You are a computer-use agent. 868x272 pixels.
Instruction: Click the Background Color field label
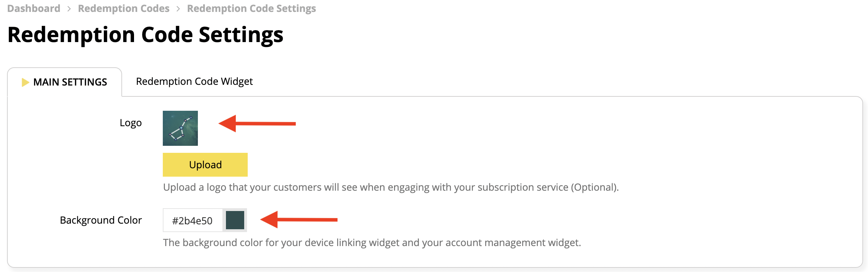(x=101, y=220)
